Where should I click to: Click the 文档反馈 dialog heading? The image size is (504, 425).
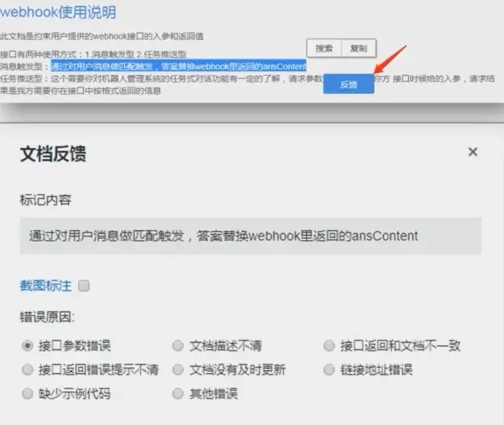(x=52, y=154)
